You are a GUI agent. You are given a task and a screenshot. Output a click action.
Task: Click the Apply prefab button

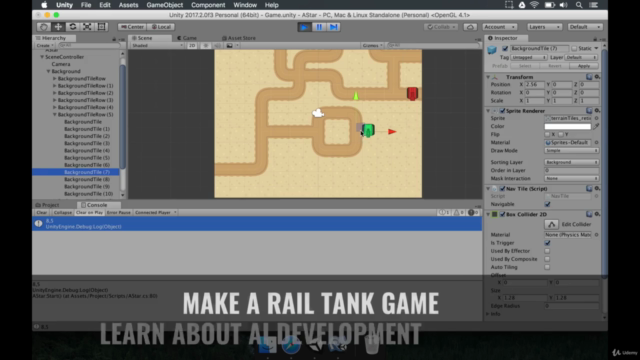[x=584, y=66]
